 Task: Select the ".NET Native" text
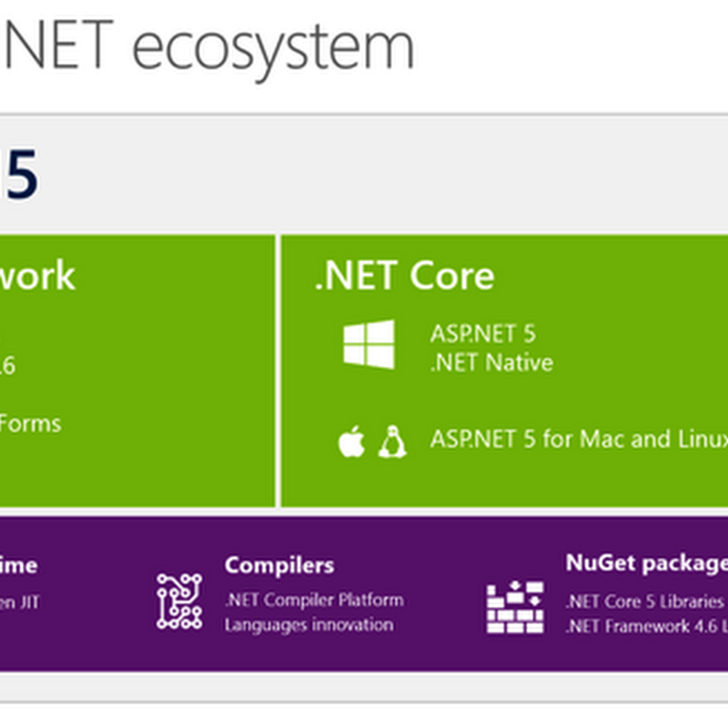[x=491, y=362]
